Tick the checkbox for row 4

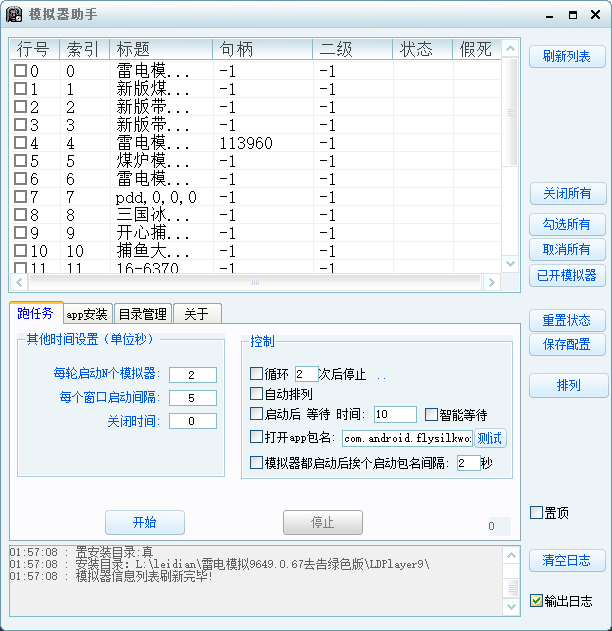pyautogui.click(x=20, y=142)
